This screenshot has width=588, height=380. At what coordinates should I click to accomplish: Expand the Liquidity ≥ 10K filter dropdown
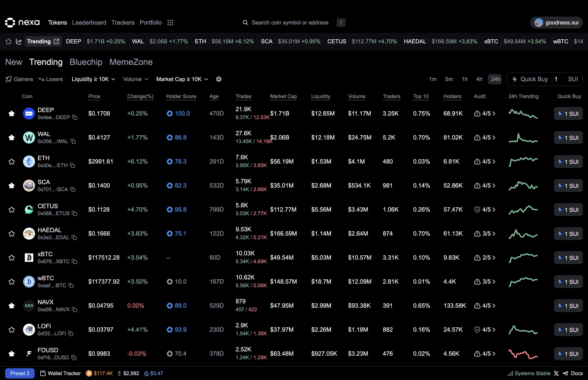pos(93,79)
